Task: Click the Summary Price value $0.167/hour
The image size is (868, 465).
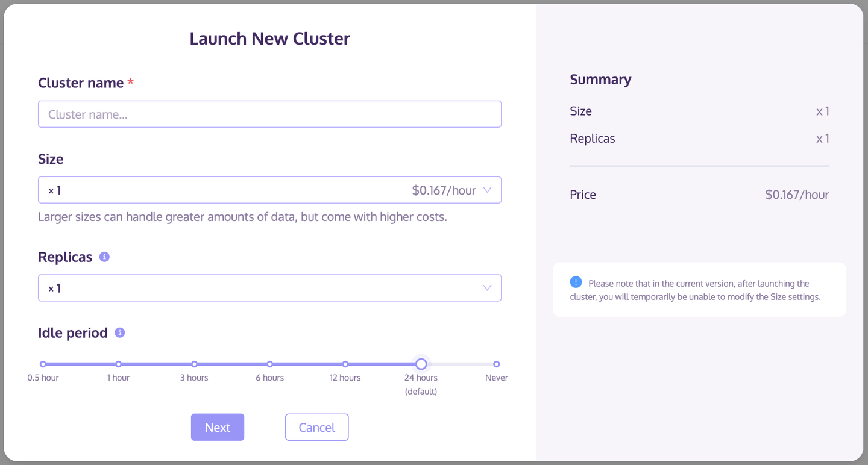Action: click(797, 195)
